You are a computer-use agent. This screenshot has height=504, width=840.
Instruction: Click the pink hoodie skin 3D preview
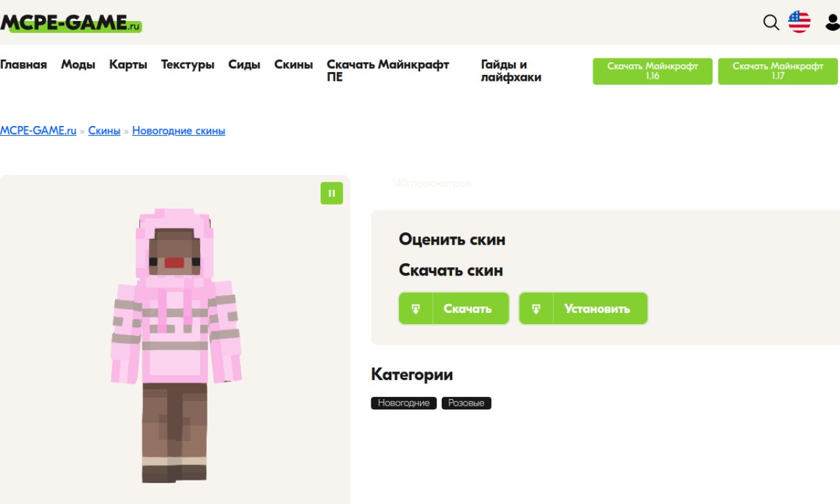175,346
